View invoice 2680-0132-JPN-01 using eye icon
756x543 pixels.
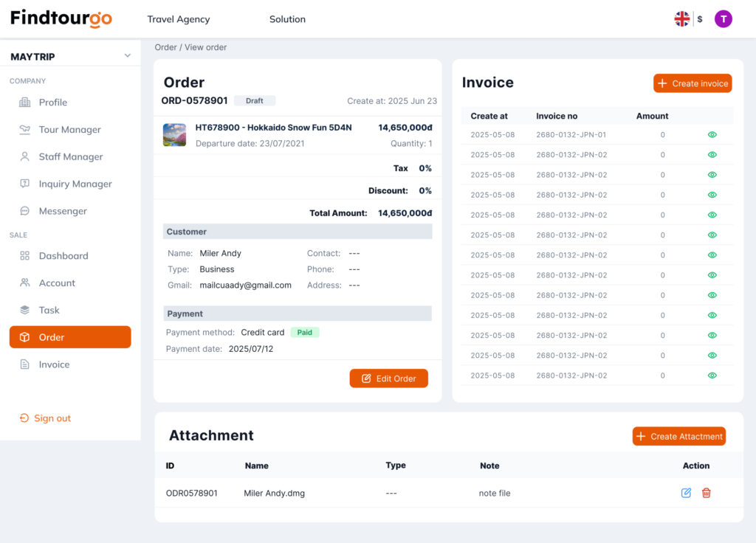coord(712,135)
